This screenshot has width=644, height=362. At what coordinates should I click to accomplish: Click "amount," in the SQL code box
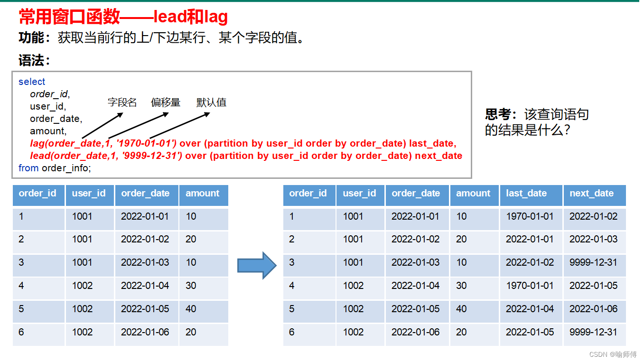coord(48,131)
